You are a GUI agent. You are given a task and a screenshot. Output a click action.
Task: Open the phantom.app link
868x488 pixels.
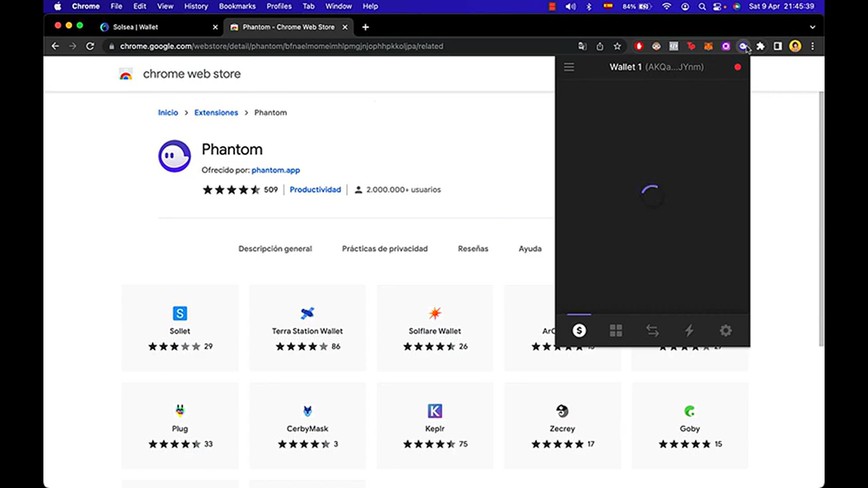point(275,170)
